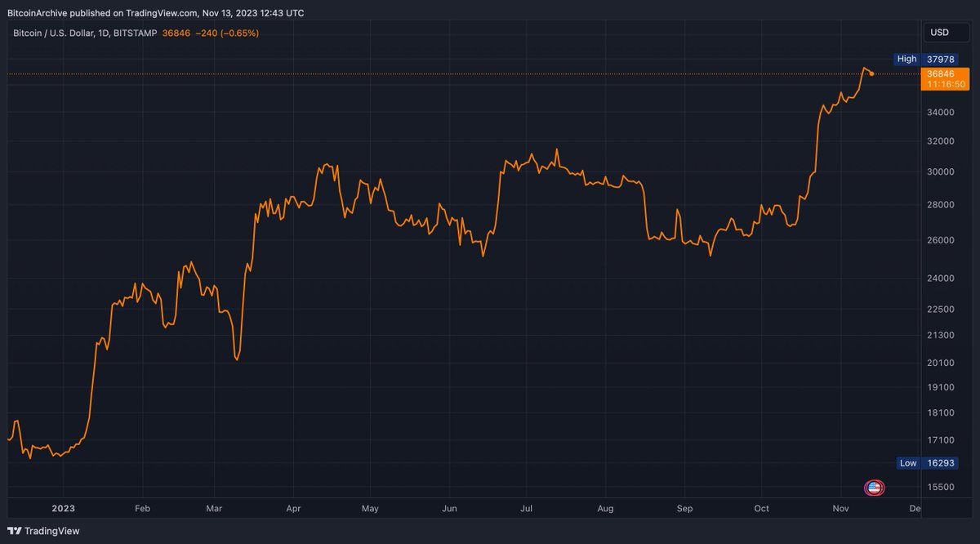Click the Jun label on time axis
This screenshot has width=980, height=544.
pyautogui.click(x=449, y=508)
